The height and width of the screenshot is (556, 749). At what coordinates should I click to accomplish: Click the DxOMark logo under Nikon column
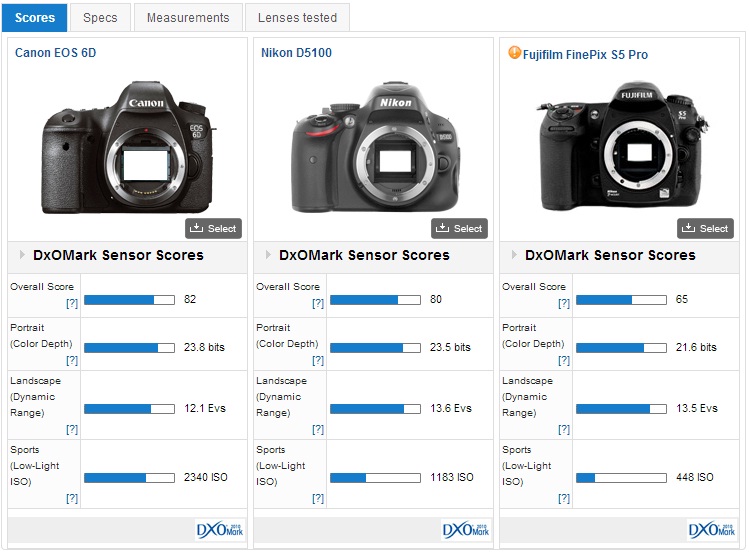[466, 530]
